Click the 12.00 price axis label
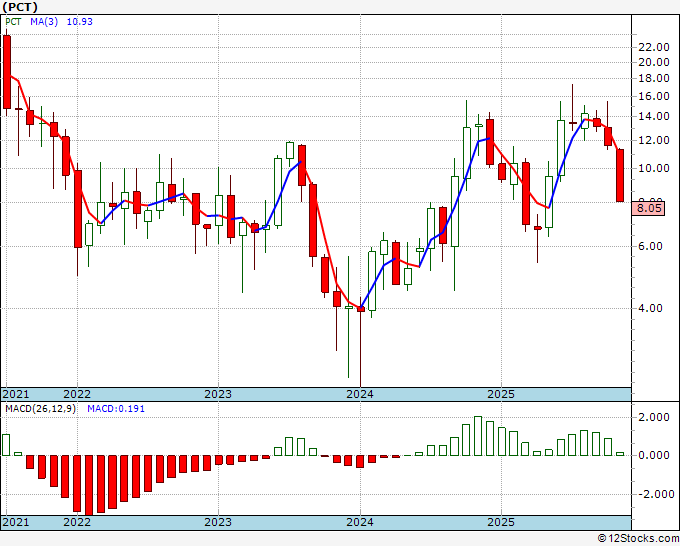Viewport: 680px width, 546px height. (654, 140)
